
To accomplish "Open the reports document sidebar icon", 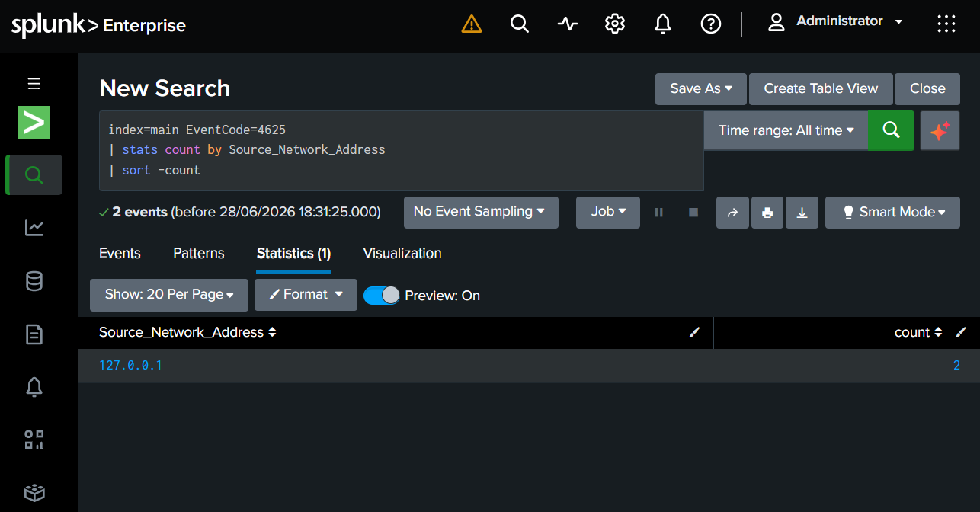I will point(34,334).
